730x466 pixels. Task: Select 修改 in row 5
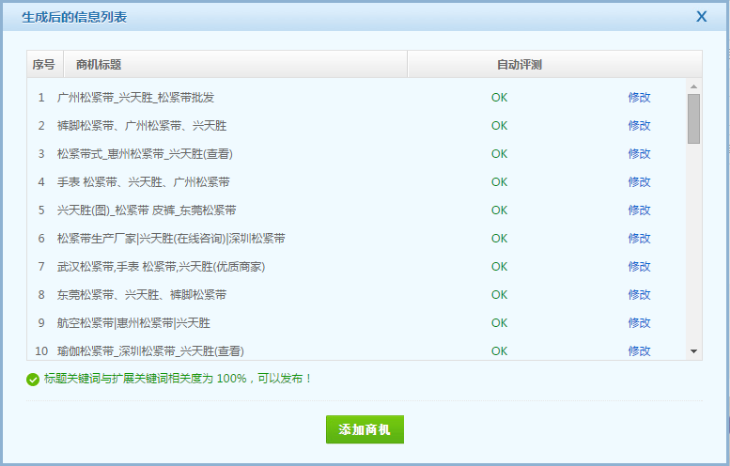pos(639,210)
